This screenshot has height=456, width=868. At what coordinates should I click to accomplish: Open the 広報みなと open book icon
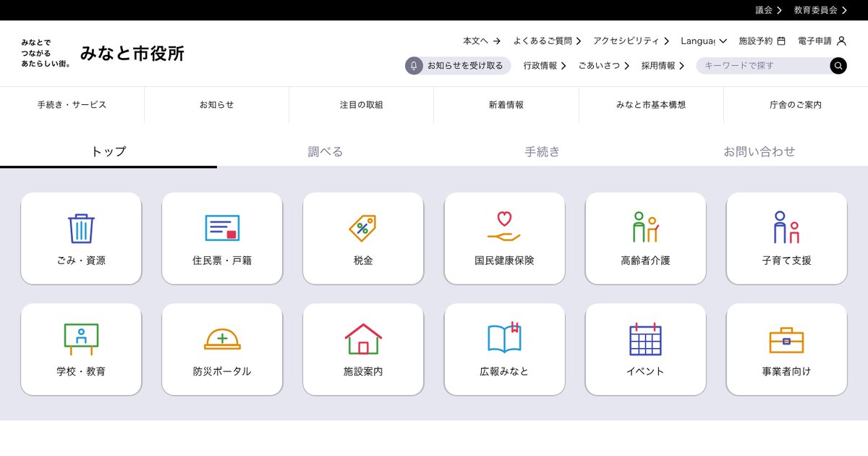pyautogui.click(x=504, y=338)
